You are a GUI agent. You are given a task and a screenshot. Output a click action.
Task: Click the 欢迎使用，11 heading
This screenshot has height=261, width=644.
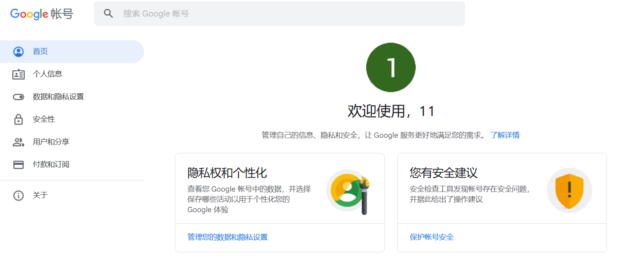click(x=391, y=111)
